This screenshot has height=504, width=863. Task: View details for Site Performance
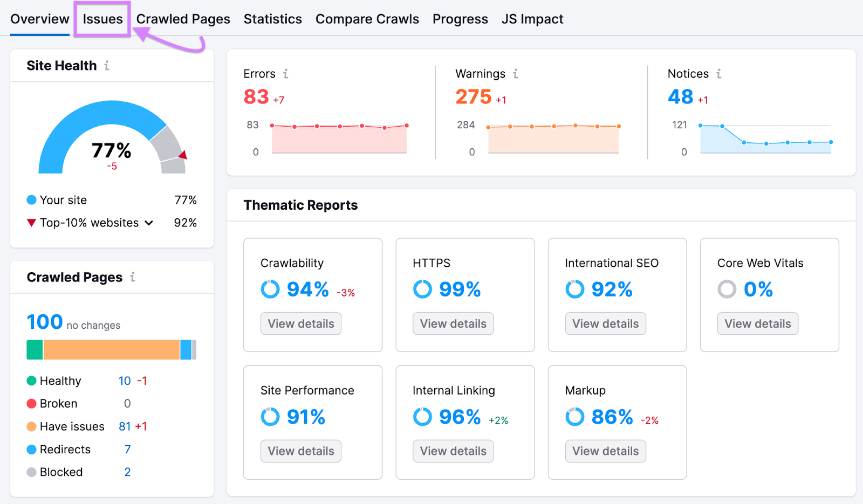(x=300, y=451)
